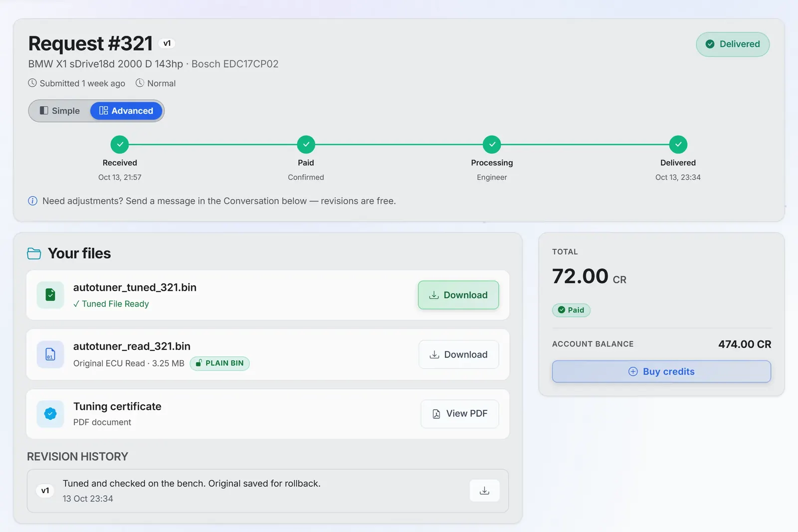Click the Normal priority clock icon

point(140,83)
